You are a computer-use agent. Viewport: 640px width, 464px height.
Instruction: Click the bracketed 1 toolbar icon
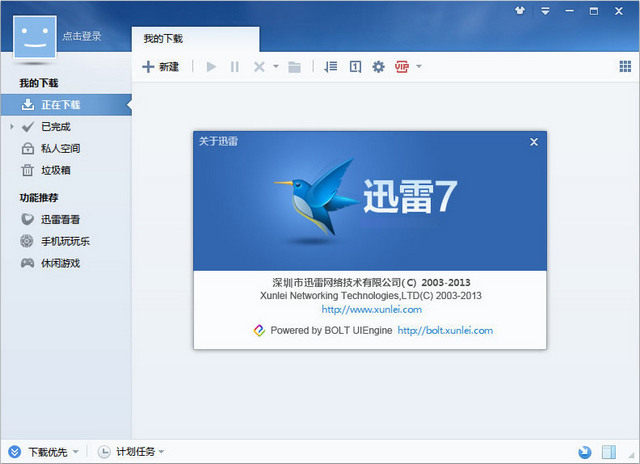point(355,67)
